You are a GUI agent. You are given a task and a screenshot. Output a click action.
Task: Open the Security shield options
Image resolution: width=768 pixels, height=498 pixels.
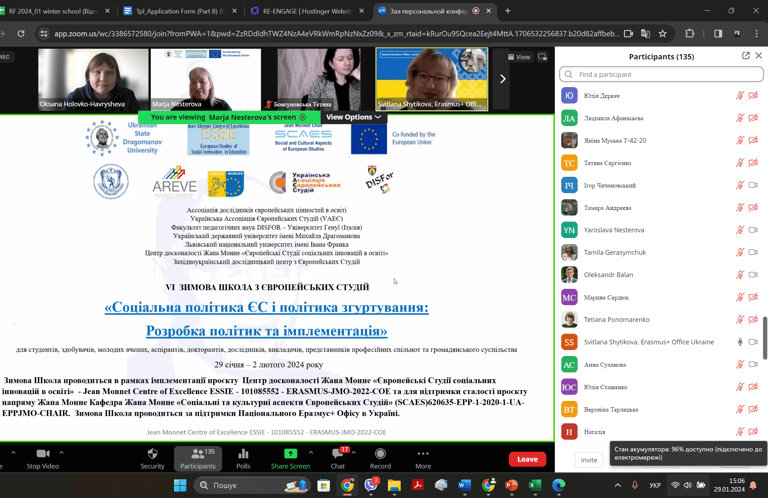pos(152,459)
